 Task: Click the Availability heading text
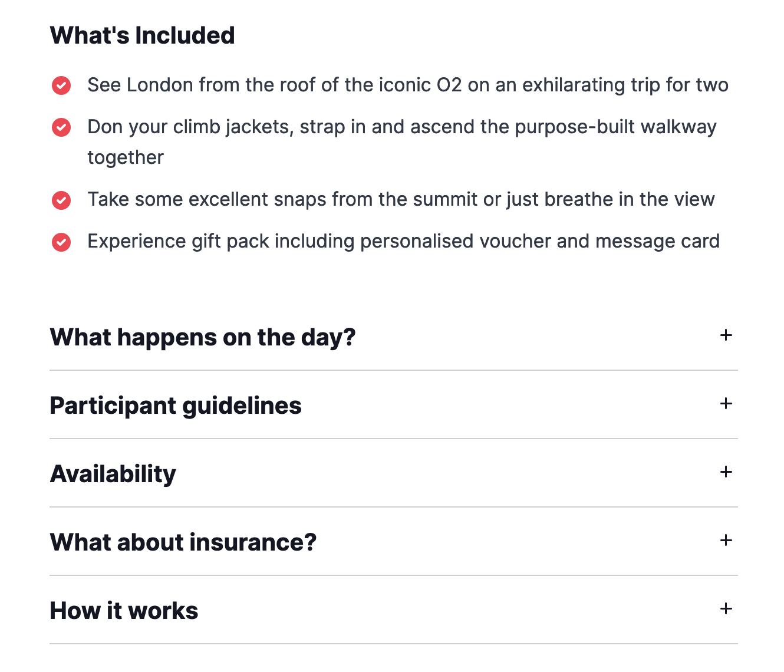click(x=113, y=473)
